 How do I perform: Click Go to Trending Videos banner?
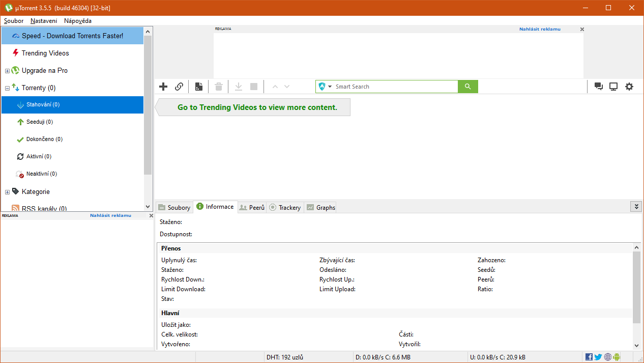point(252,107)
